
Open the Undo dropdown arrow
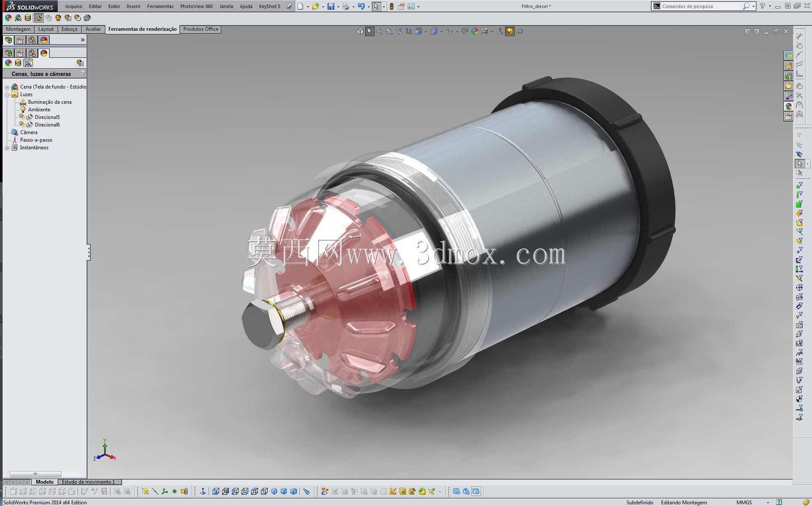[368, 7]
